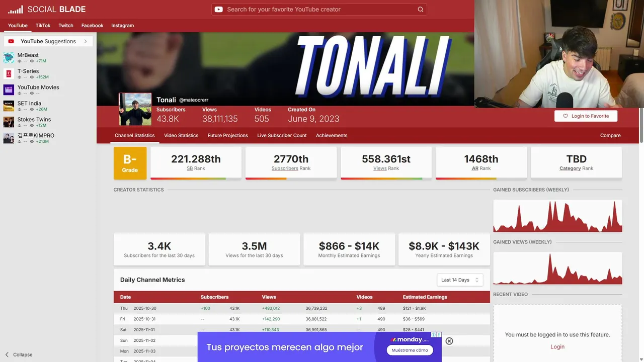This screenshot has height=362, width=644.
Task: Click the Collapse sidebar text
Action: 23,354
